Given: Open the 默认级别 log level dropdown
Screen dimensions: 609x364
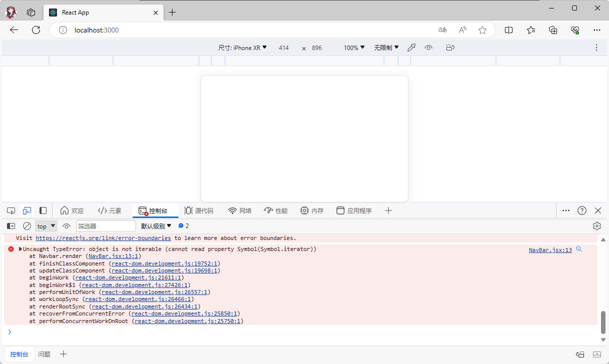Looking at the screenshot, I should coord(156,226).
